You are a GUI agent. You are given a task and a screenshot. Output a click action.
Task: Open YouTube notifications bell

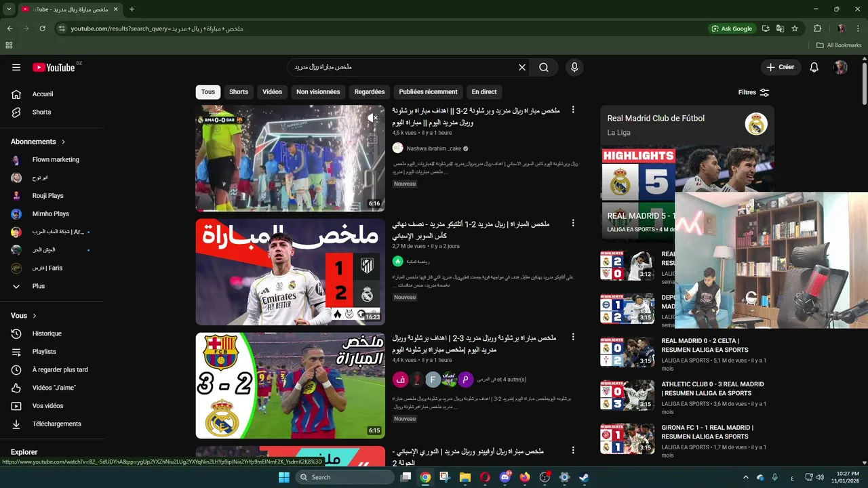(814, 67)
